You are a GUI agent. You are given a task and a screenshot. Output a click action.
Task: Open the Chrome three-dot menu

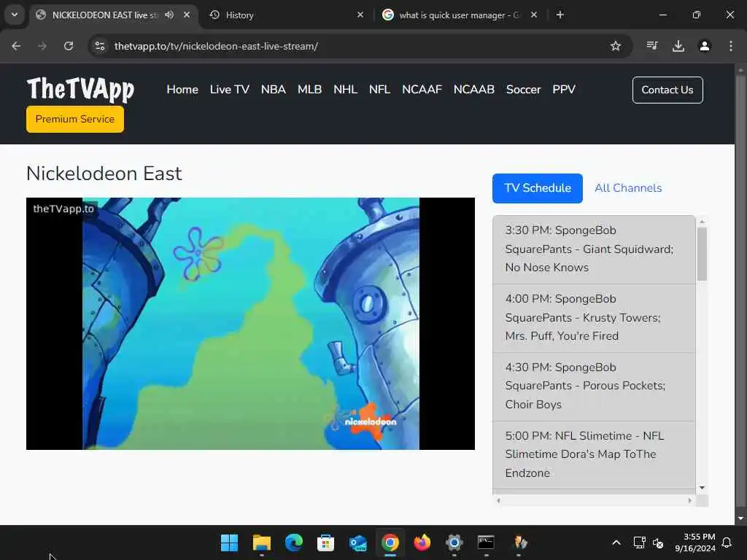(x=731, y=46)
